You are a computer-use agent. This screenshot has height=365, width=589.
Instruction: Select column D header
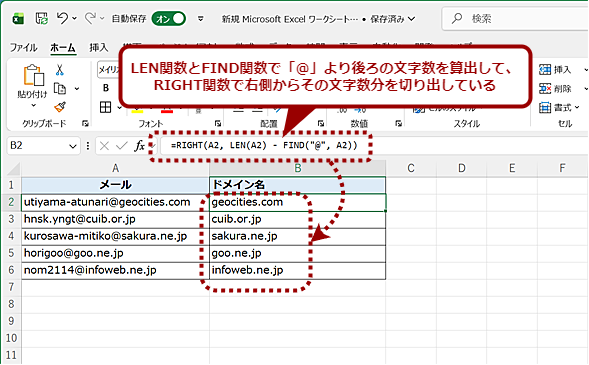click(x=462, y=168)
